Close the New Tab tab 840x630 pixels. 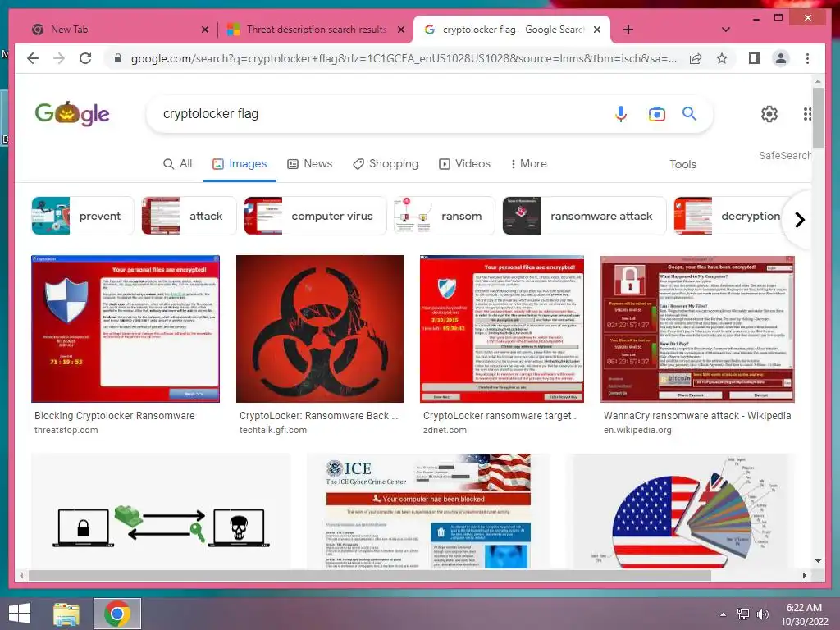click(x=204, y=30)
